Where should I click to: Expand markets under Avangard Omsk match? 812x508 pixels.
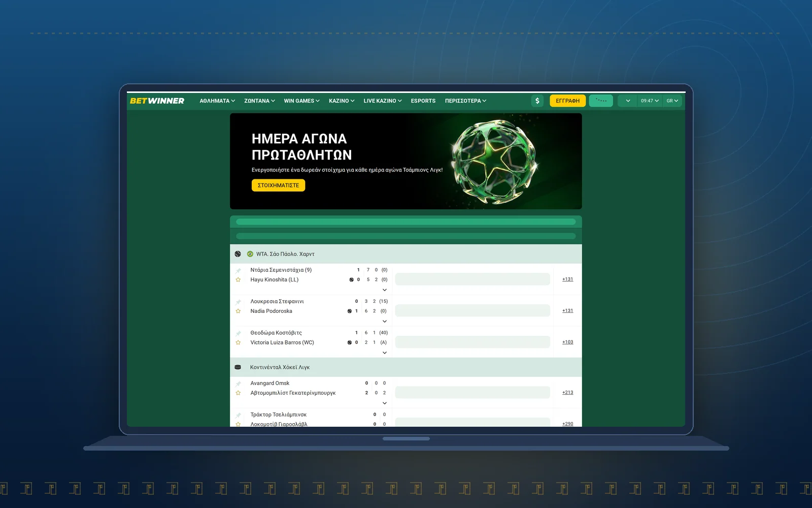[385, 403]
